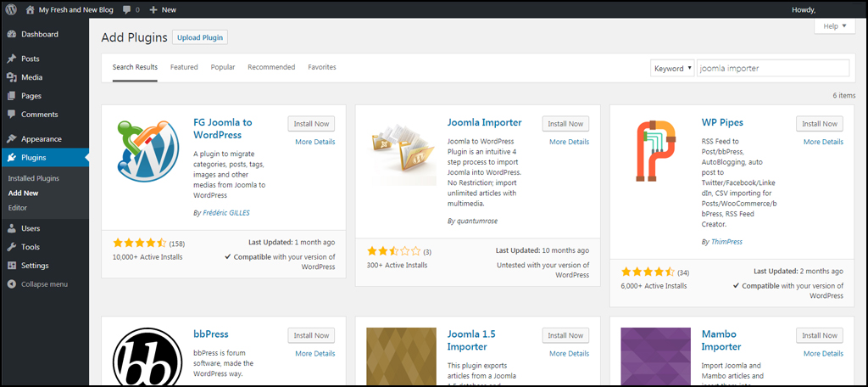Viewport: 868px width, 387px height.
Task: Open My Fresh and New Blog home icon
Action: click(31, 9)
